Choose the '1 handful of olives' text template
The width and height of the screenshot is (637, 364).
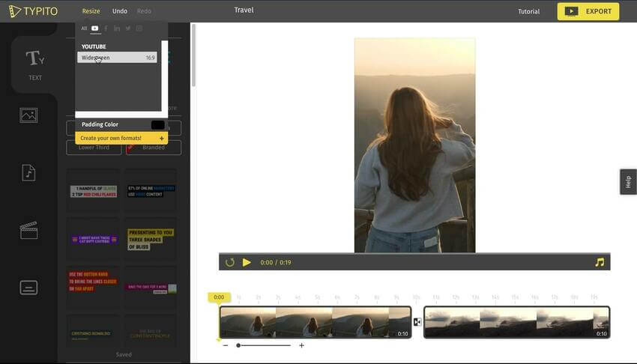coord(94,191)
